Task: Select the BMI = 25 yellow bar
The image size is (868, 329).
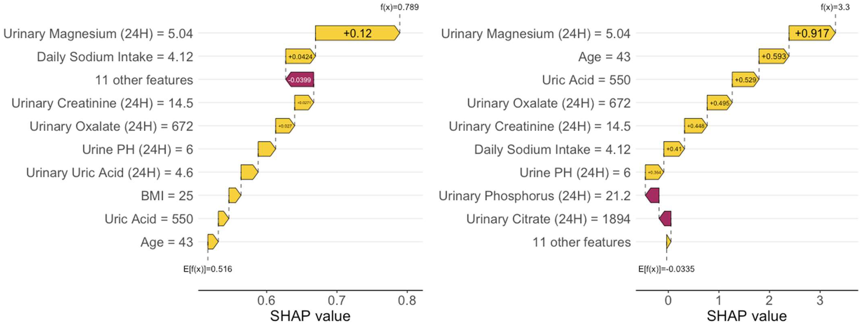Action: click(x=235, y=196)
